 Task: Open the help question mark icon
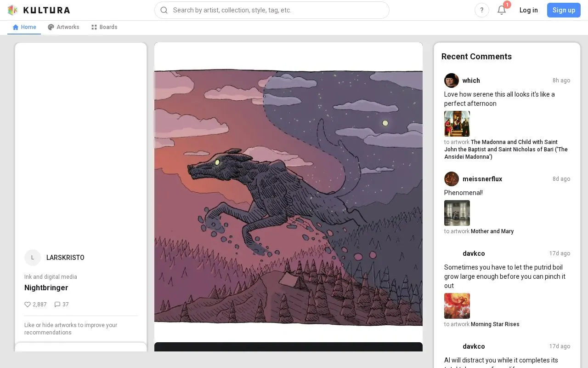coord(482,10)
